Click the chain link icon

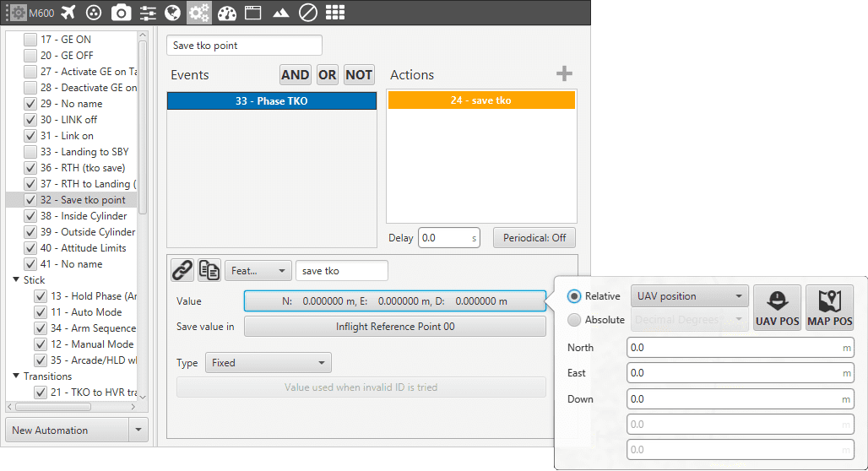point(182,270)
